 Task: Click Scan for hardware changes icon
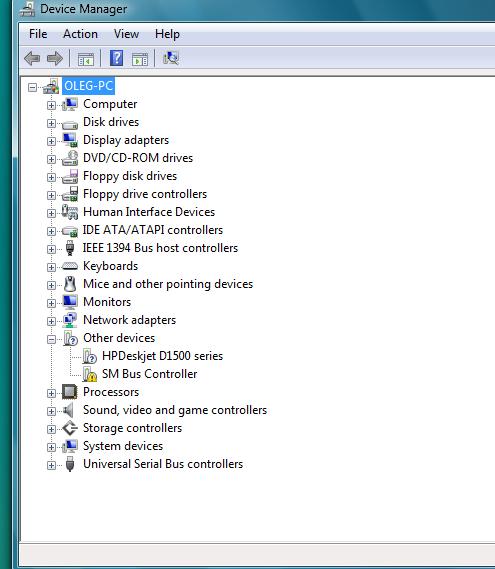coord(171,58)
